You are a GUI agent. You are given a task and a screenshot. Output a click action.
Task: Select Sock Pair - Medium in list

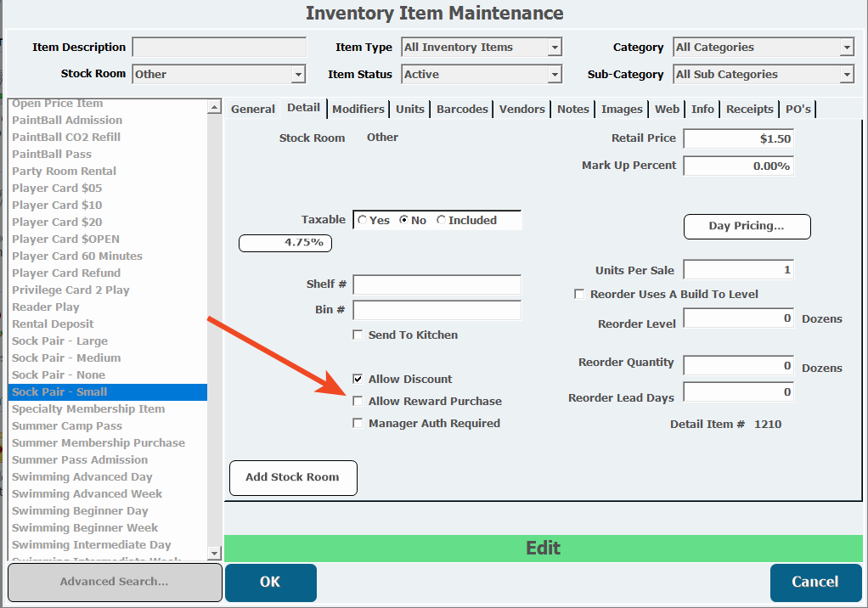point(66,358)
